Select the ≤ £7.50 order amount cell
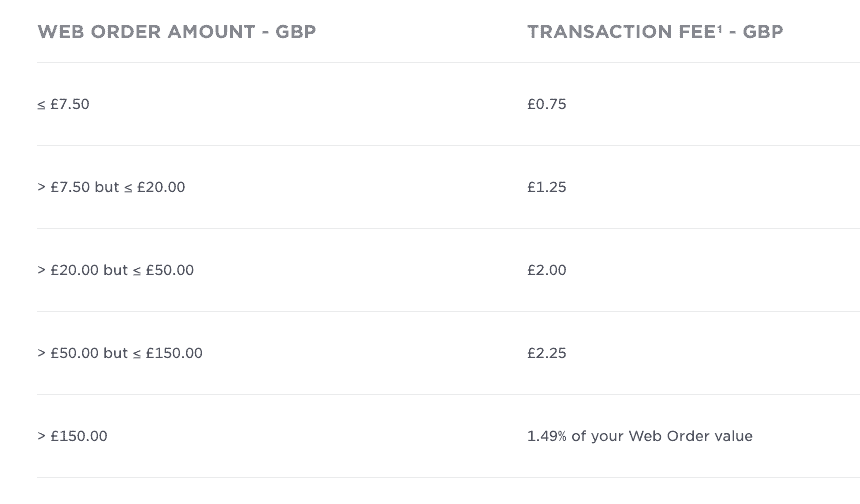The width and height of the screenshot is (860, 504). (x=63, y=104)
